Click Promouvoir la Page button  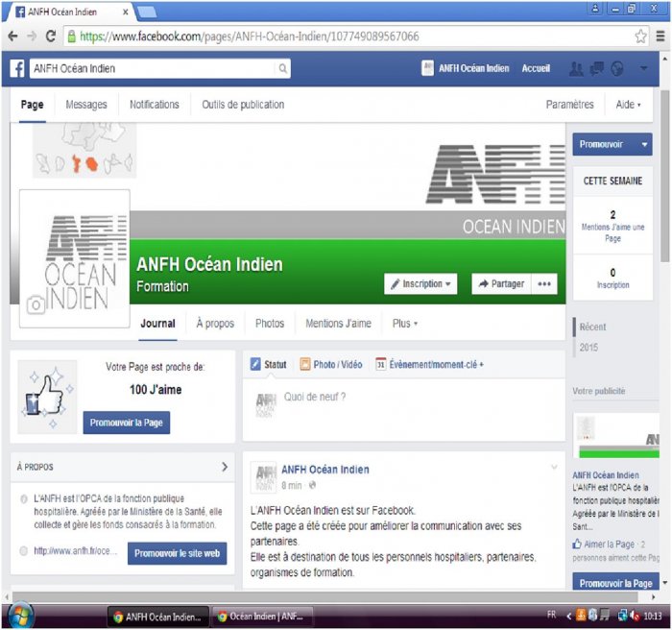127,423
